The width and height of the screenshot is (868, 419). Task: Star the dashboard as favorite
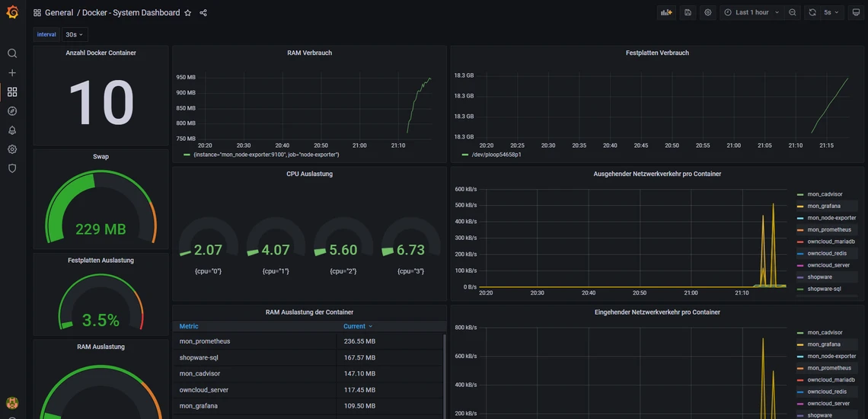pyautogui.click(x=188, y=13)
